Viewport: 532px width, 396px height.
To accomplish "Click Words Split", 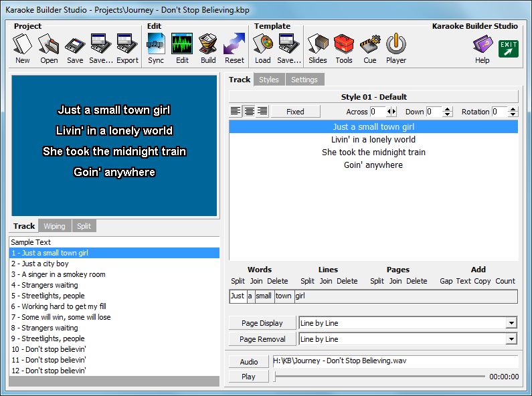I will point(238,281).
